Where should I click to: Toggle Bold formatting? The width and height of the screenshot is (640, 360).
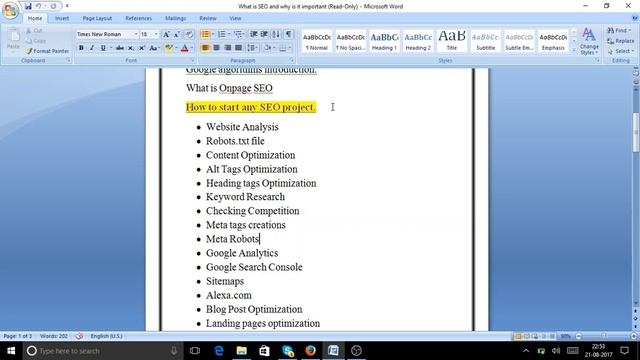tap(81, 48)
